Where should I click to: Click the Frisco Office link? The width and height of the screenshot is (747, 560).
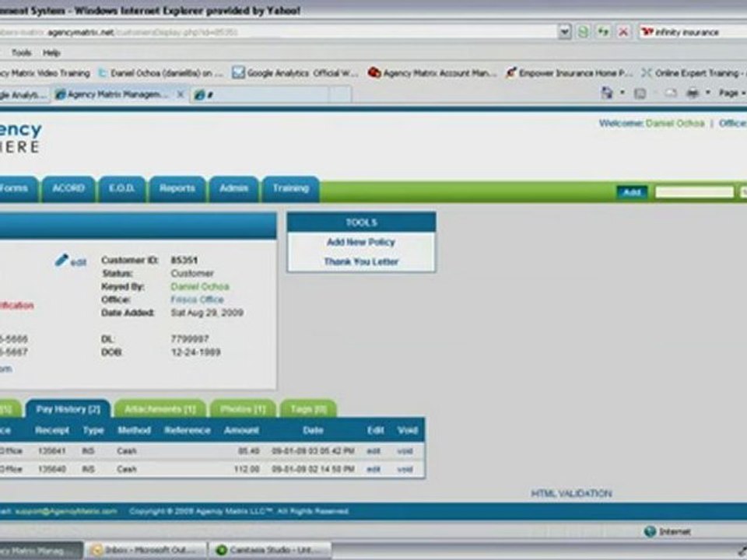tap(197, 299)
